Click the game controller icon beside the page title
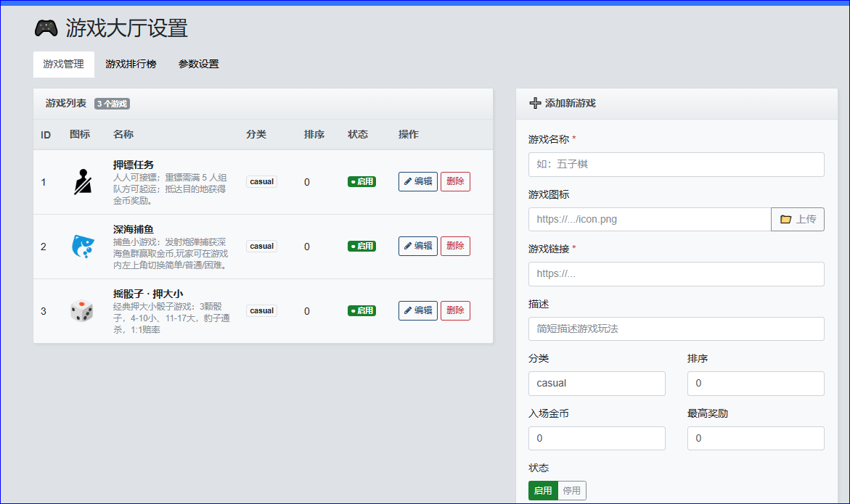The image size is (850, 504). [x=46, y=28]
